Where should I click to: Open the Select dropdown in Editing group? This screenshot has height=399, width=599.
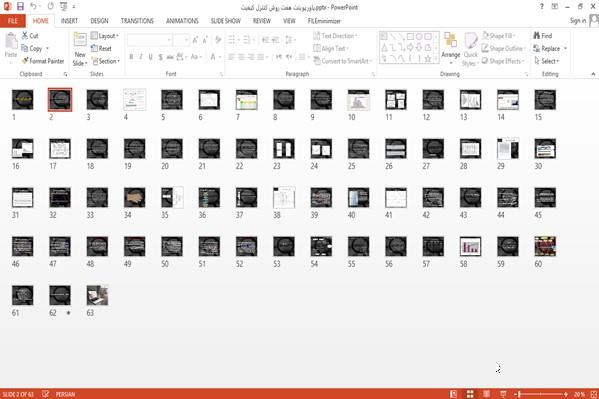point(547,61)
